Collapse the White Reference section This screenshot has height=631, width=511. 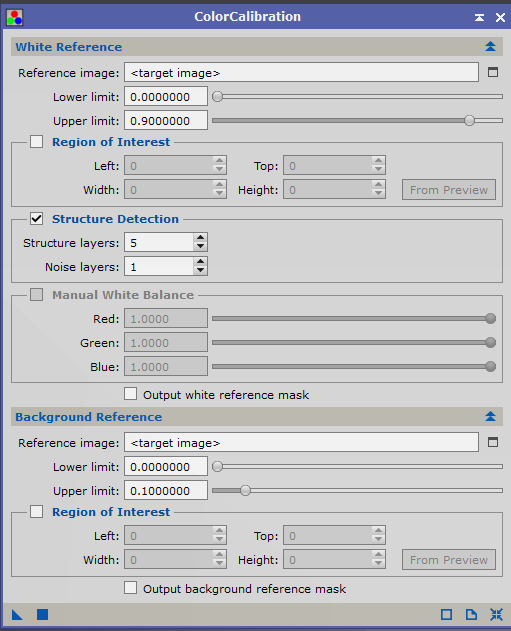490,47
